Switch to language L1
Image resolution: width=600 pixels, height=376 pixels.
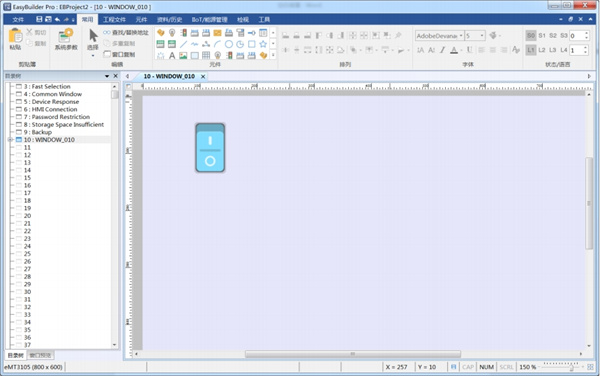tap(531, 50)
